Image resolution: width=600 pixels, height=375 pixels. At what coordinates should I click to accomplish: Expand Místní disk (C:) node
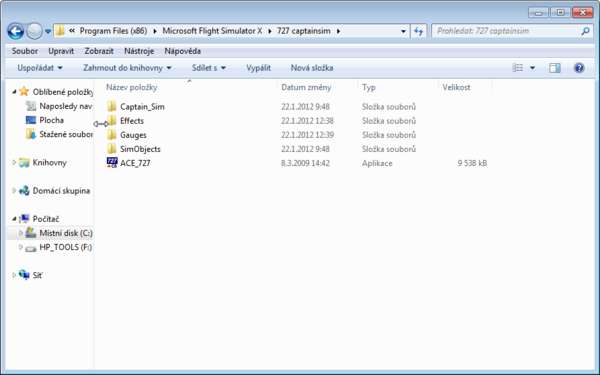click(21, 233)
